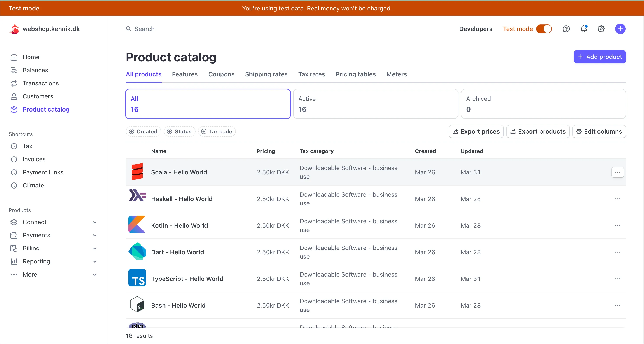Add a Tax code filter
Viewport: 644px width, 344px height.
pos(217,131)
